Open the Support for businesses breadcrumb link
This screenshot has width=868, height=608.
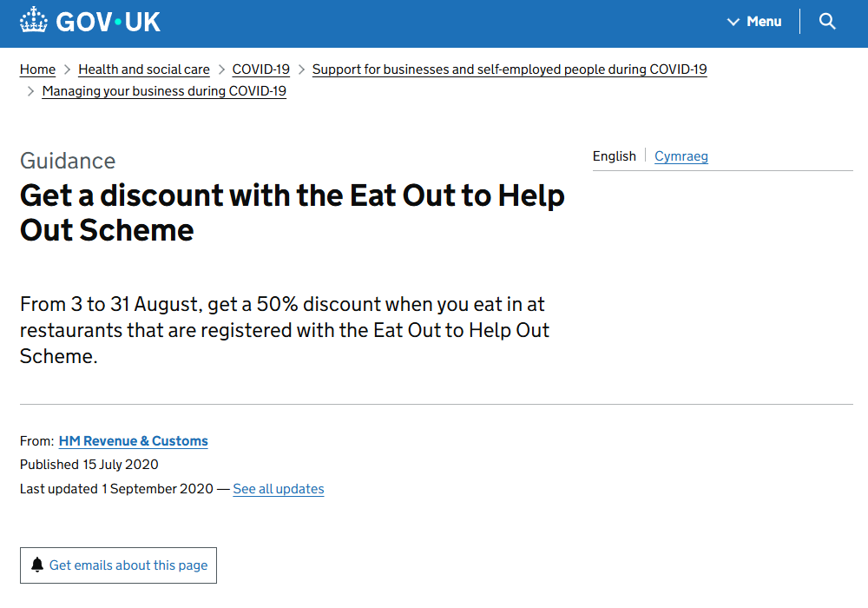(510, 69)
